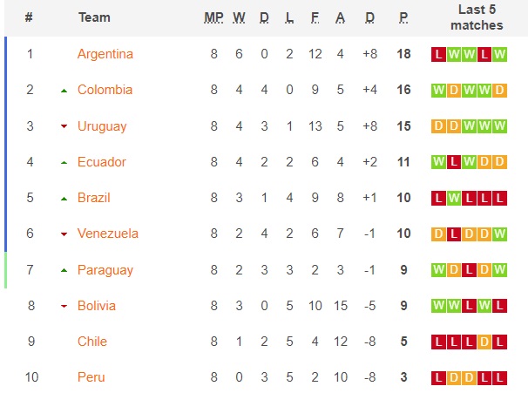528x420 pixels.
Task: Click red down arrow beside Uruguay
Action: [x=64, y=126]
